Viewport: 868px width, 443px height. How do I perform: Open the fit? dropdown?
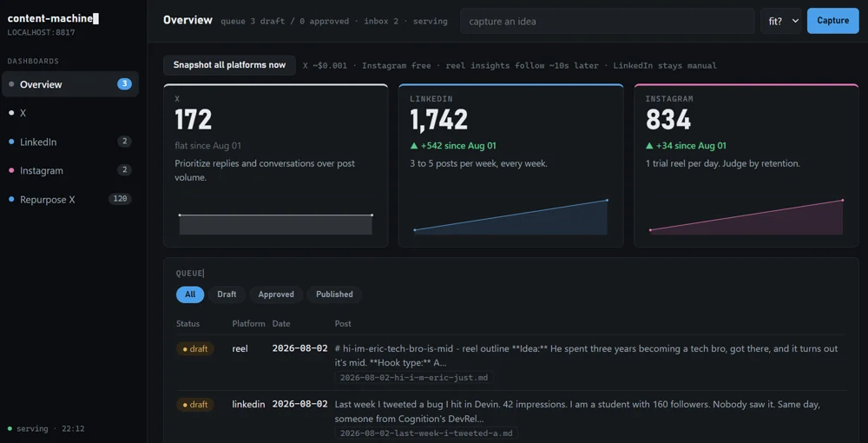click(781, 21)
